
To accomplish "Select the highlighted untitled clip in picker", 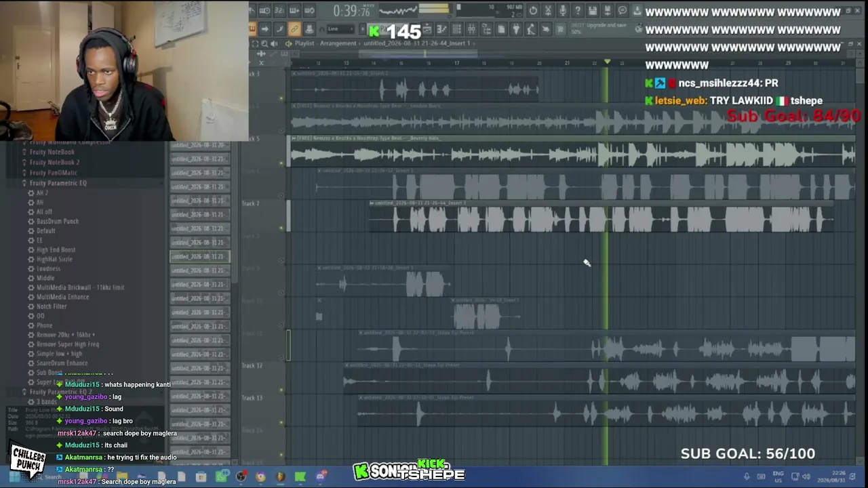I will click(199, 257).
